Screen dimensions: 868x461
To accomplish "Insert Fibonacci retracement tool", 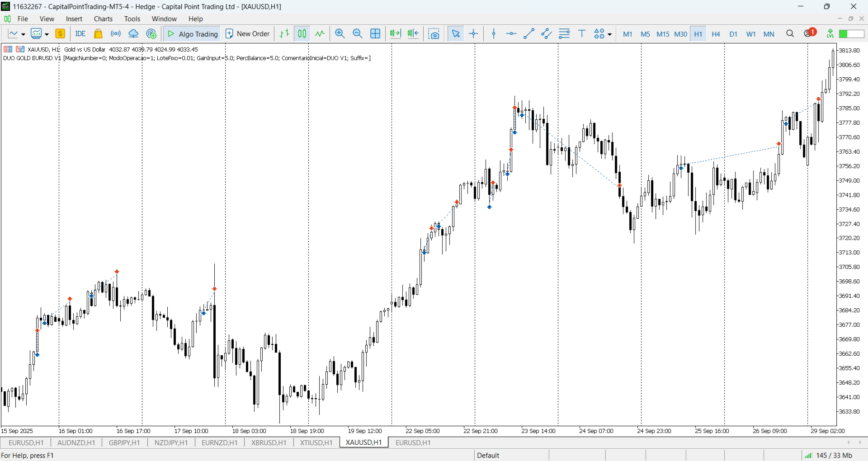I will point(564,34).
